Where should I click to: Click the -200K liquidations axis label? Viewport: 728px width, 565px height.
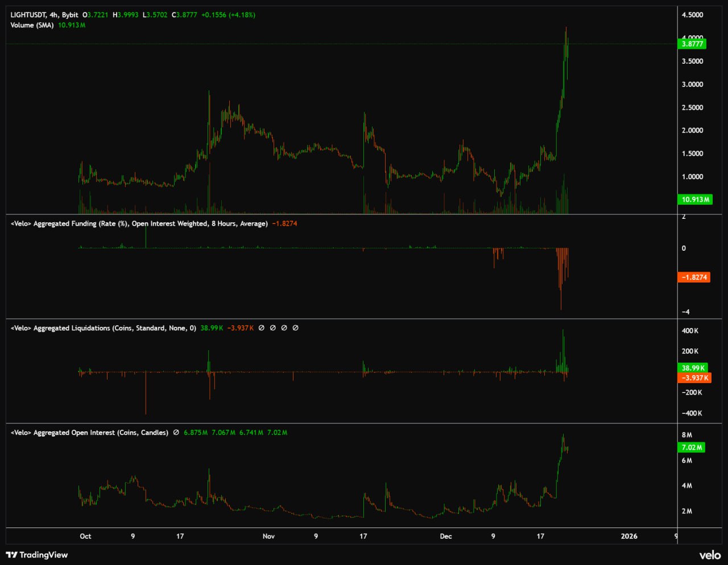tap(692, 393)
